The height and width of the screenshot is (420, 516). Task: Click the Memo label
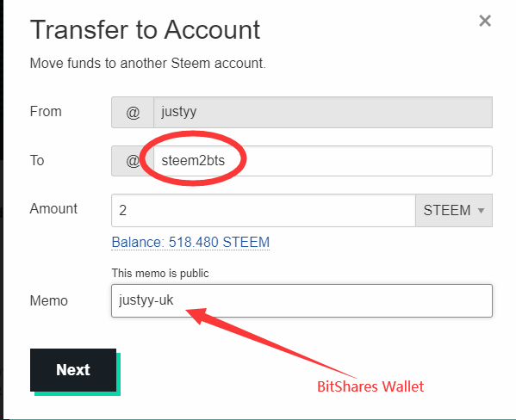pos(49,300)
